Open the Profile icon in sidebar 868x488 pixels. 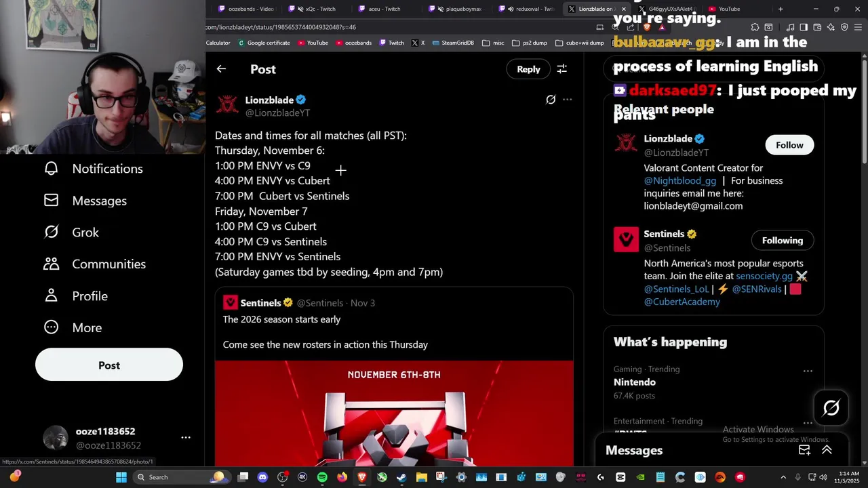(51, 296)
